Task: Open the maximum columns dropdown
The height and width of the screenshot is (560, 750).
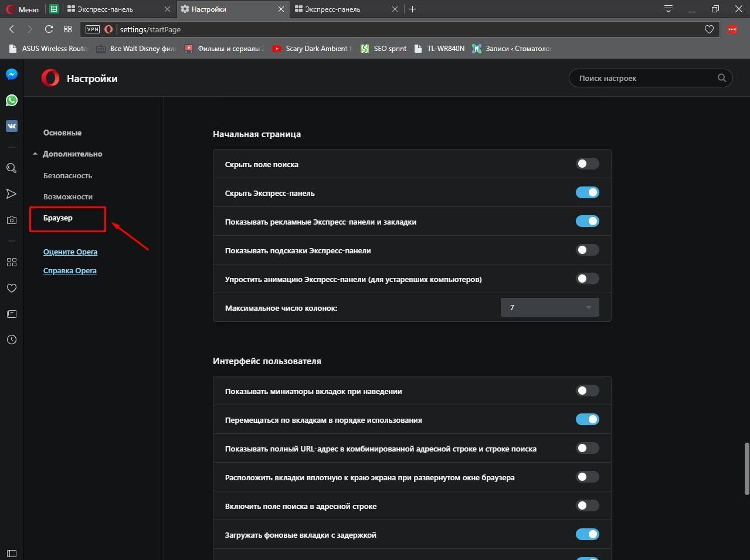Action: click(549, 307)
